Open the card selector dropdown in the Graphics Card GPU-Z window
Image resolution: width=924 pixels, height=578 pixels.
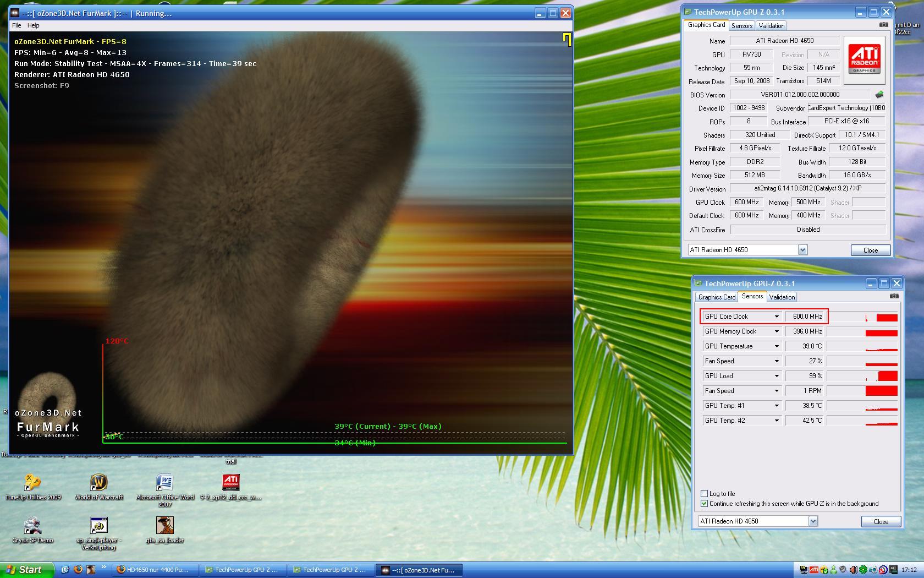pos(802,250)
